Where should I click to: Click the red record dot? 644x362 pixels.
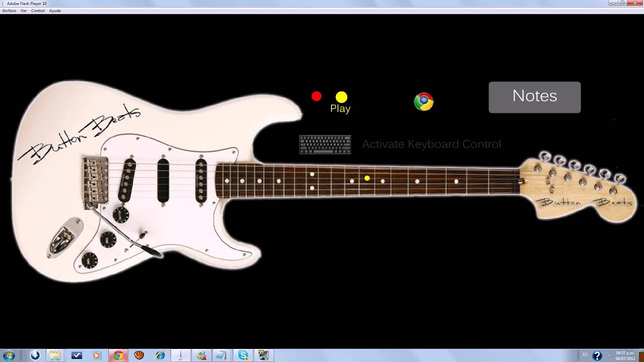316,96
